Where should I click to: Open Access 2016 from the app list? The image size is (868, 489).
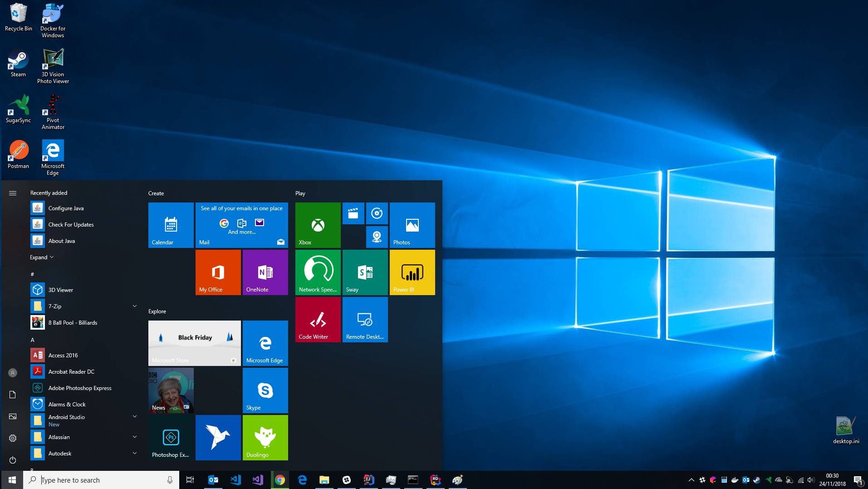[x=63, y=356]
